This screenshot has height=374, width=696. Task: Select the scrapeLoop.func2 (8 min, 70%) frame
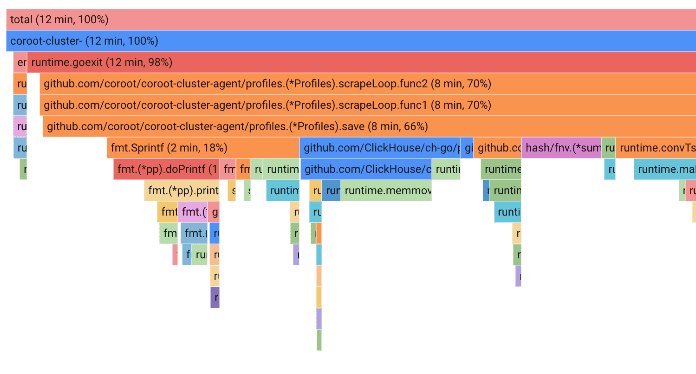pyautogui.click(x=368, y=83)
